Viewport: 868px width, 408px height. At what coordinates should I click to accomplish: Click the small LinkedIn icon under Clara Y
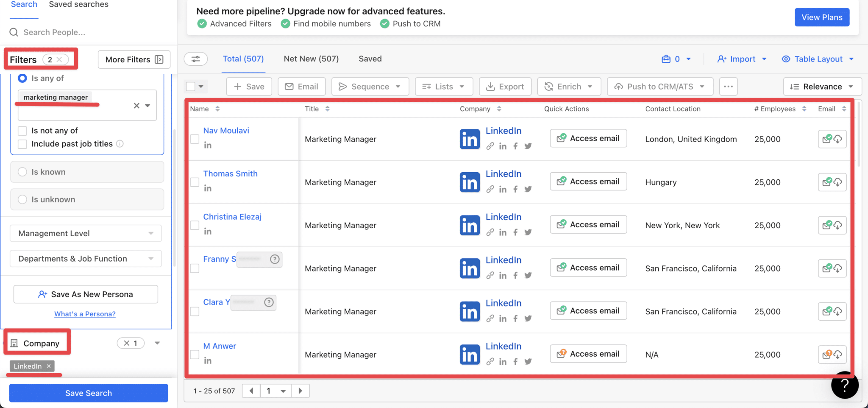point(503,318)
